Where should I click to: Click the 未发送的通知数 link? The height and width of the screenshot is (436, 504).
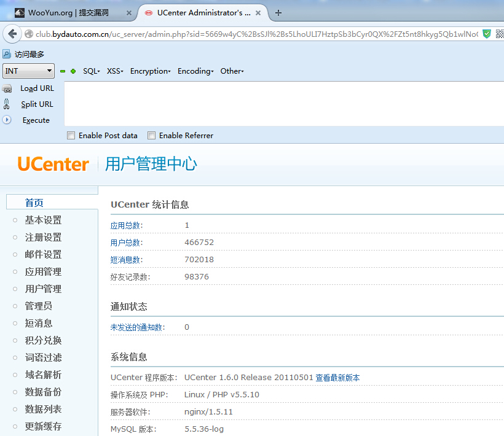pyautogui.click(x=136, y=327)
